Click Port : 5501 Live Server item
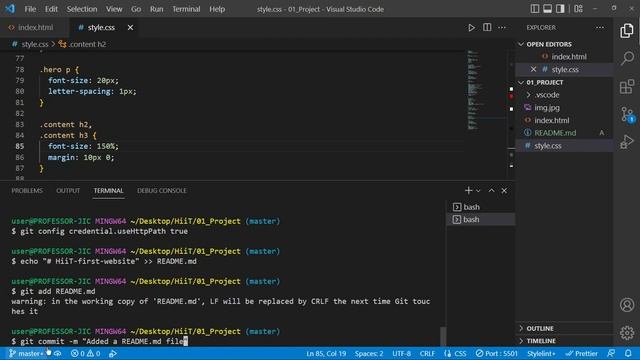 (497, 353)
